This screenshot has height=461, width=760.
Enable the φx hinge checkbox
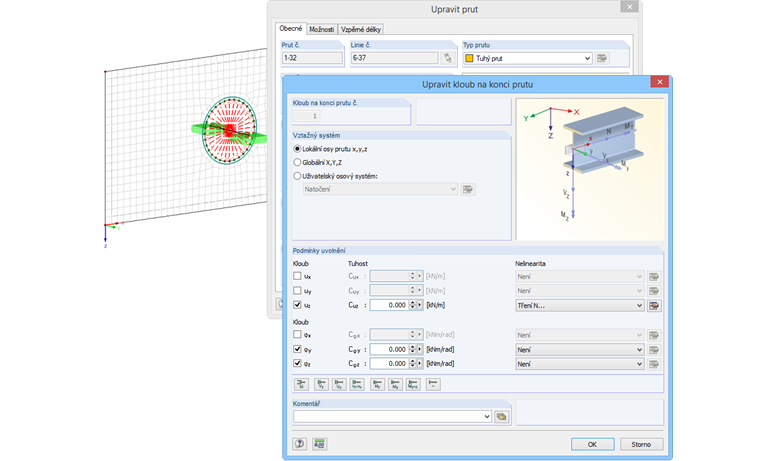[297, 334]
